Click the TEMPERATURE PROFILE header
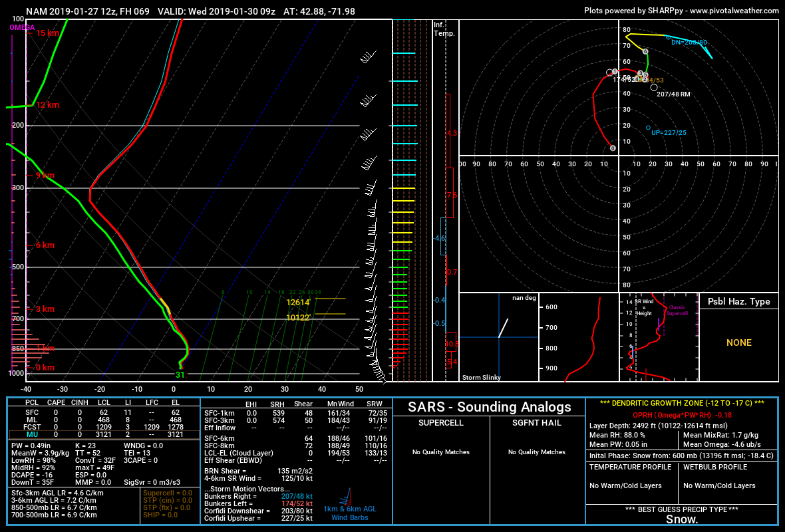Image resolution: width=785 pixels, height=532 pixels. coord(630,467)
